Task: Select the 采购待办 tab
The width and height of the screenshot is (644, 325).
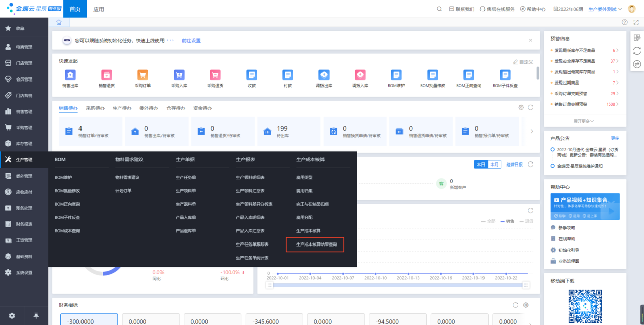Action: click(95, 108)
